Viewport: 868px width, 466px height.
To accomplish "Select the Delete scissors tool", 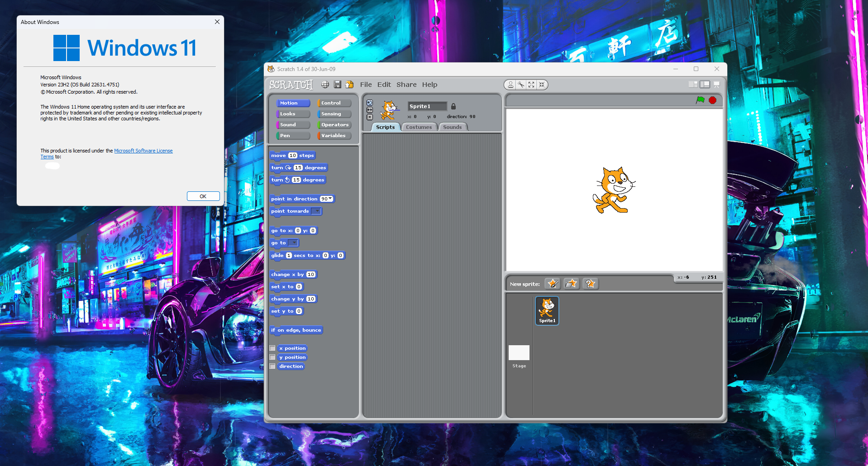I will point(521,85).
